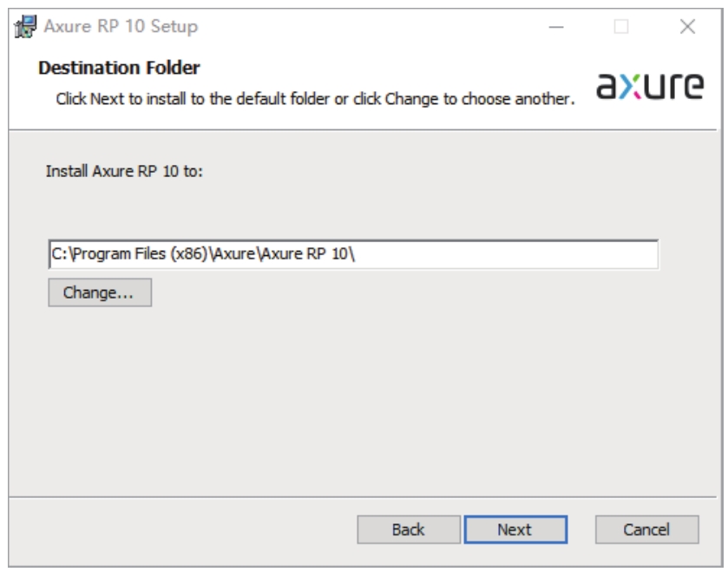Click the separator line above the Back button
This screenshot has height=572, width=728.
click(364, 497)
